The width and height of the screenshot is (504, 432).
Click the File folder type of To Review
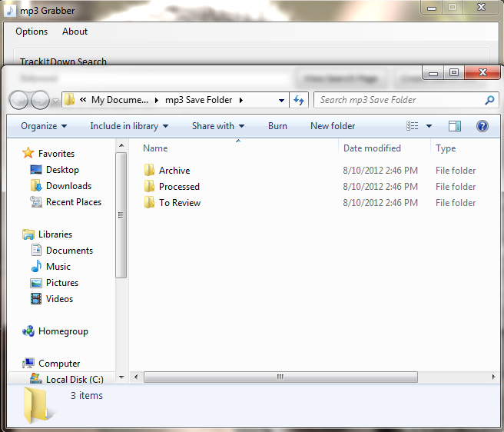(x=456, y=203)
